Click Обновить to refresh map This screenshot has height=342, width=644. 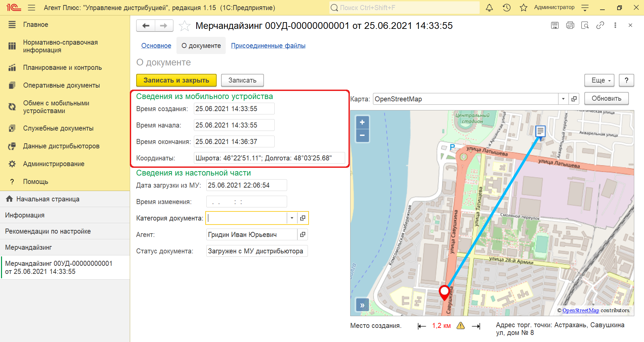[606, 98]
